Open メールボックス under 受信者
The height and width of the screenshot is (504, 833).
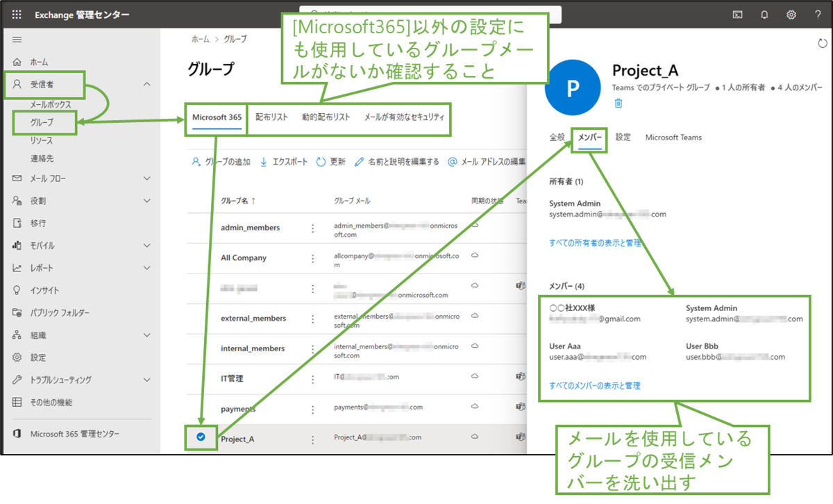(x=51, y=105)
